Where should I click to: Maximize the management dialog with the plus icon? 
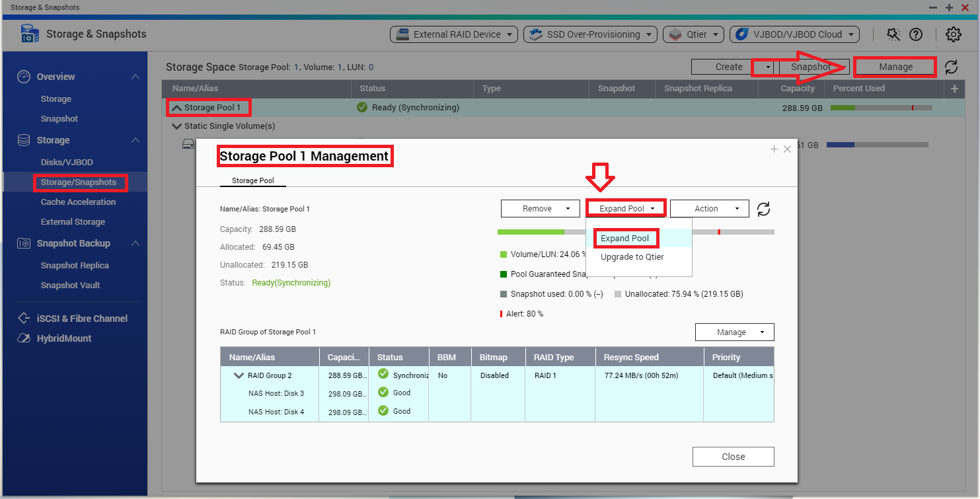click(774, 149)
